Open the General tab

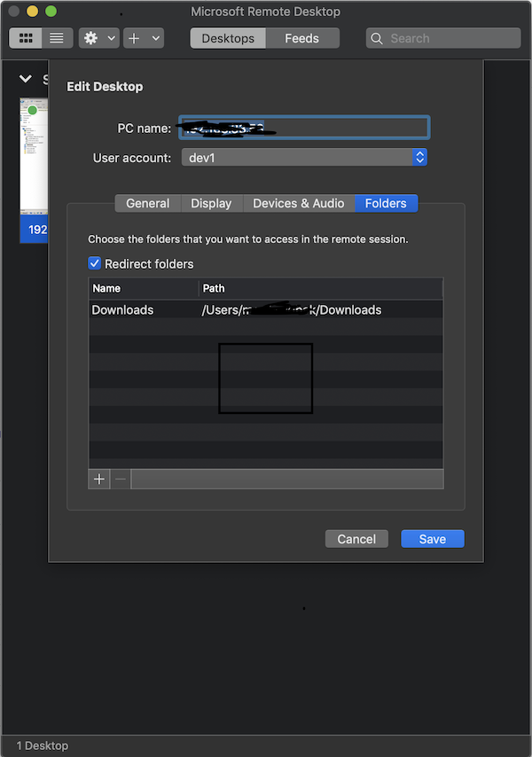click(x=148, y=203)
